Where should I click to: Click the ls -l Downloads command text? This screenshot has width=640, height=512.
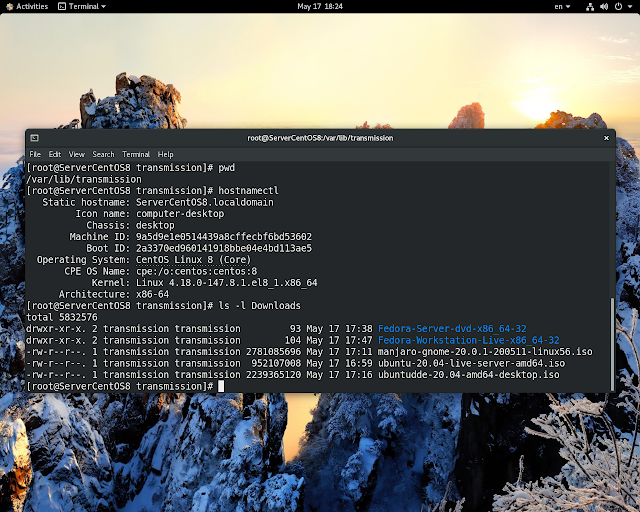[x=260, y=305]
